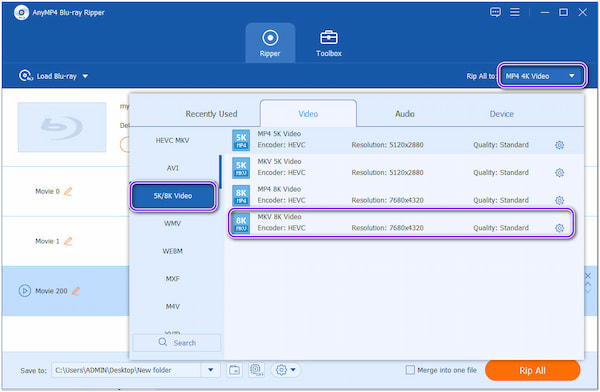Open the preferences gear dropdown at bottom
Image resolution: width=600 pixels, height=392 pixels.
point(286,370)
